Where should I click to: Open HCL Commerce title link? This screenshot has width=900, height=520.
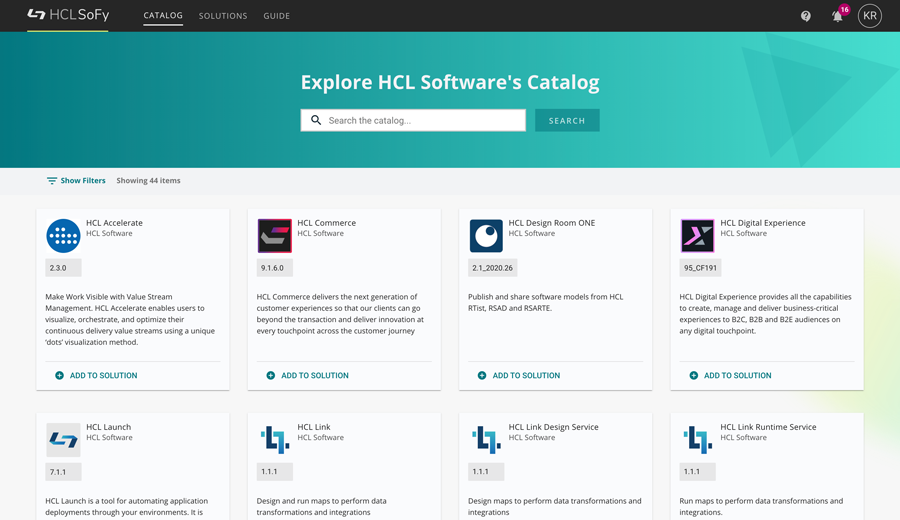(327, 223)
